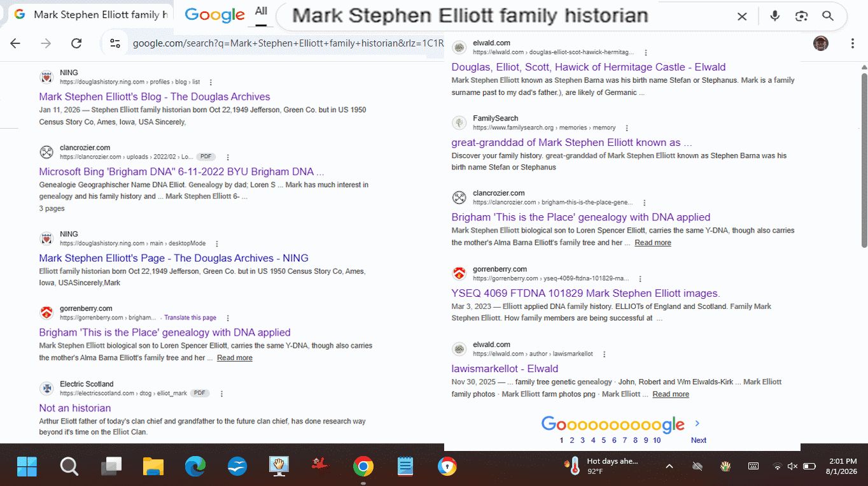
Task: Select the All search tab
Action: tap(261, 11)
